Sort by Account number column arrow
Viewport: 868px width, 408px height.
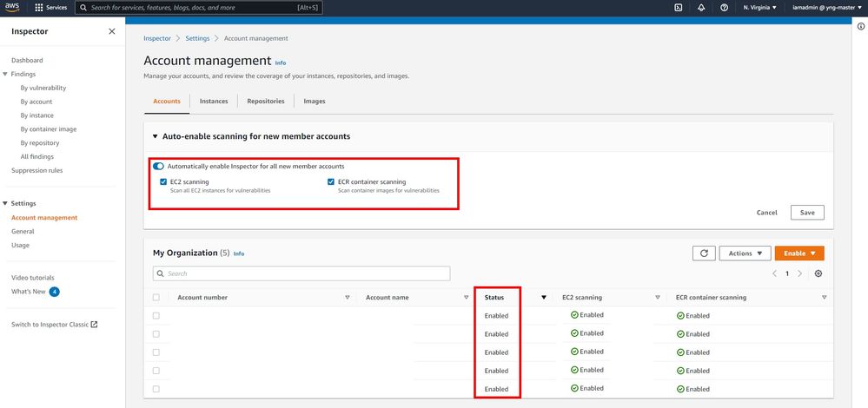pyautogui.click(x=348, y=298)
